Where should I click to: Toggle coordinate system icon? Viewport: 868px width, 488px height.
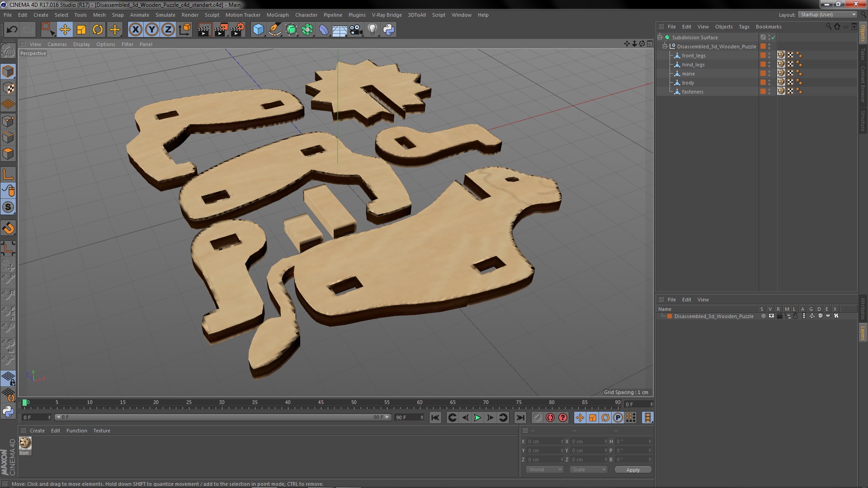(185, 30)
